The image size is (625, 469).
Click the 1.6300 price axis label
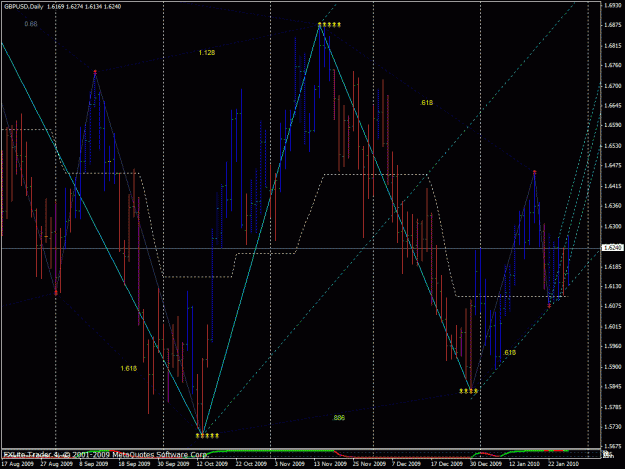613,226
